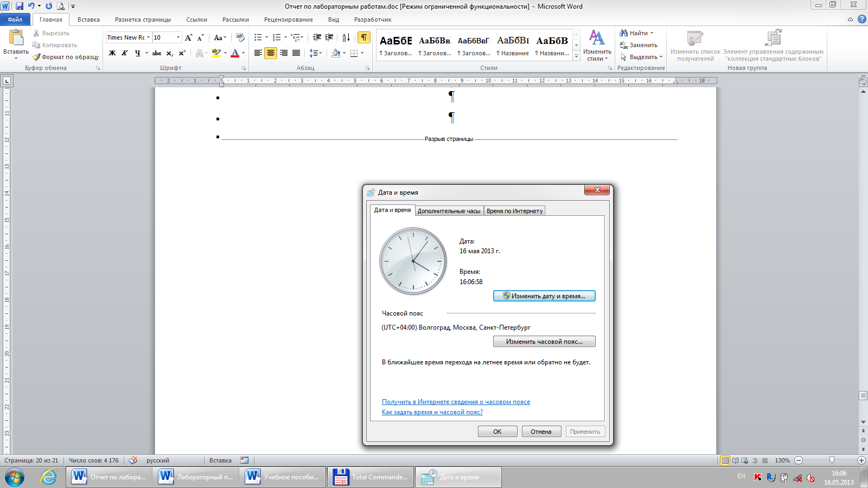Open borders dropdown arrow
The height and width of the screenshot is (488, 868).
click(x=362, y=53)
